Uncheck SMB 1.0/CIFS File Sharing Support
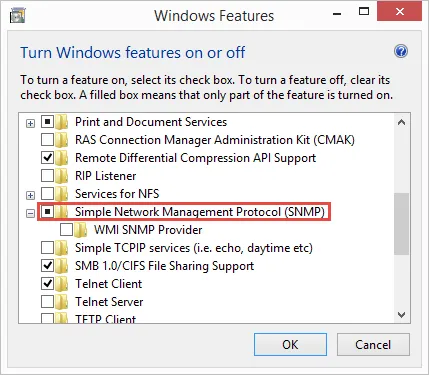The width and height of the screenshot is (429, 375). (47, 266)
